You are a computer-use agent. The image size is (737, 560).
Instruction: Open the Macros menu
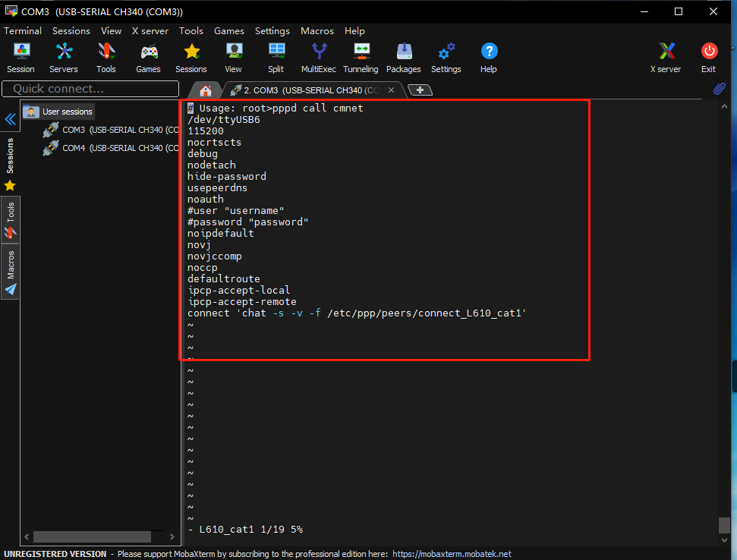(317, 31)
